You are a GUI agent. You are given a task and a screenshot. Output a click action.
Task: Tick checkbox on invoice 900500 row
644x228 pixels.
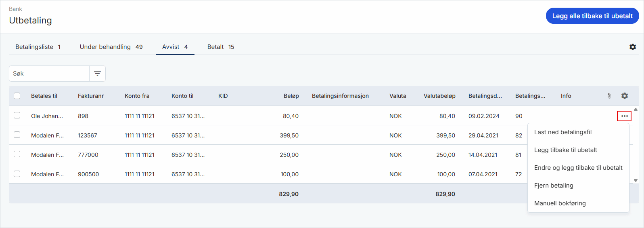pyautogui.click(x=17, y=173)
